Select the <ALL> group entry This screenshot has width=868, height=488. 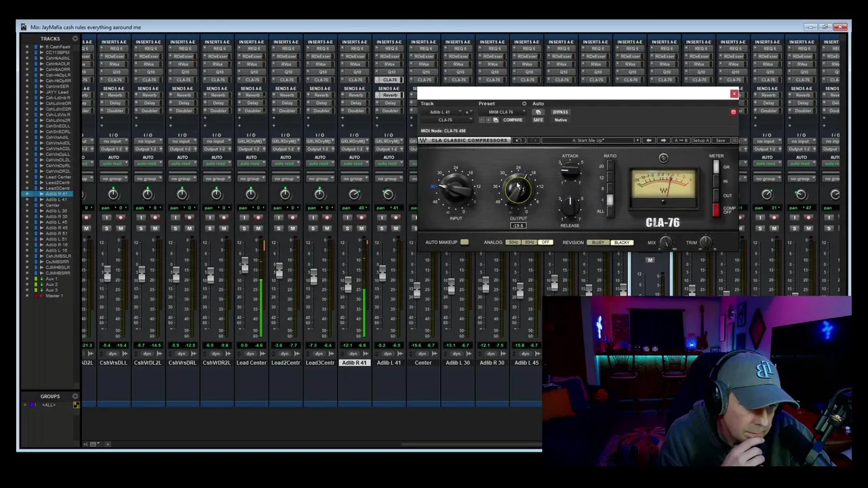tap(48, 405)
